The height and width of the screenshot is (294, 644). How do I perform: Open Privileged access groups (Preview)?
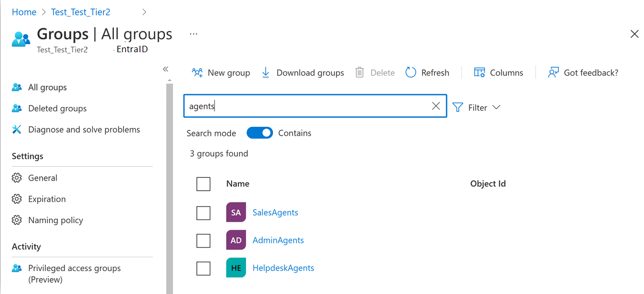click(x=75, y=274)
